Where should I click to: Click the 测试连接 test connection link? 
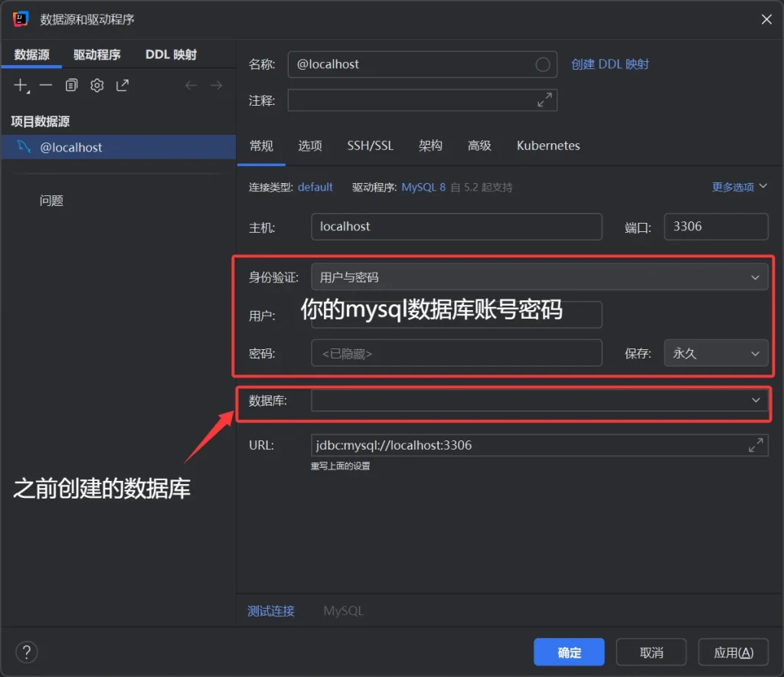coord(271,611)
